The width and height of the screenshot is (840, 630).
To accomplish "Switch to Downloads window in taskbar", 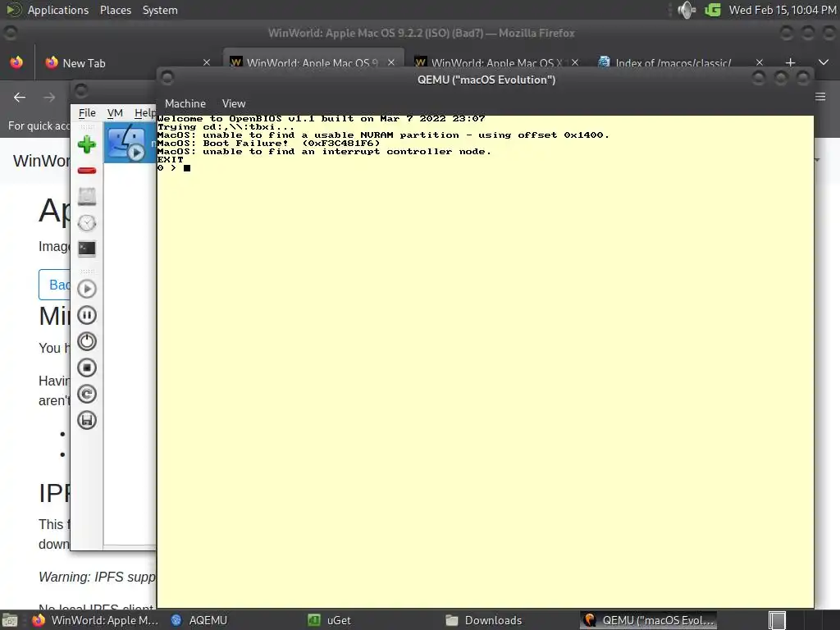I will pyautogui.click(x=484, y=620).
